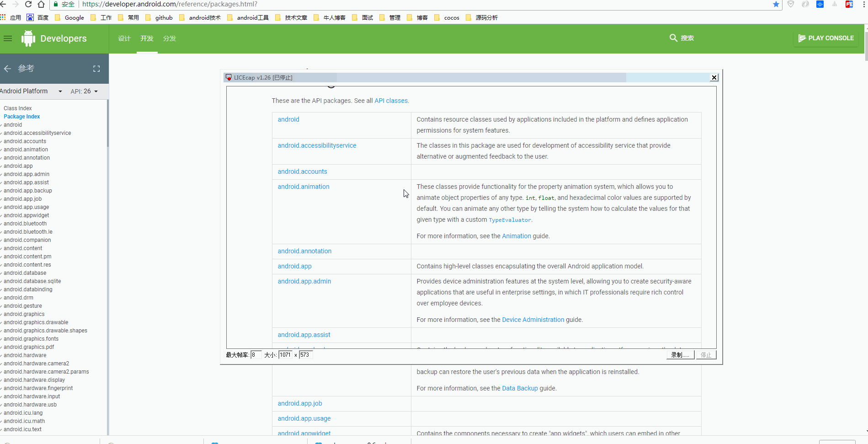Open the Android Platform dropdown
This screenshot has height=444, width=868.
[x=31, y=91]
